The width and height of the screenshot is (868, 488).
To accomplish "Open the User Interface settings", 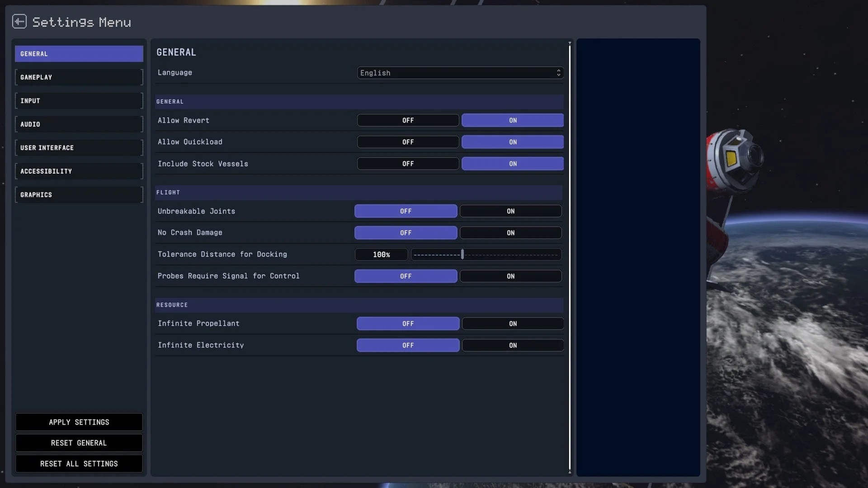I will (79, 147).
